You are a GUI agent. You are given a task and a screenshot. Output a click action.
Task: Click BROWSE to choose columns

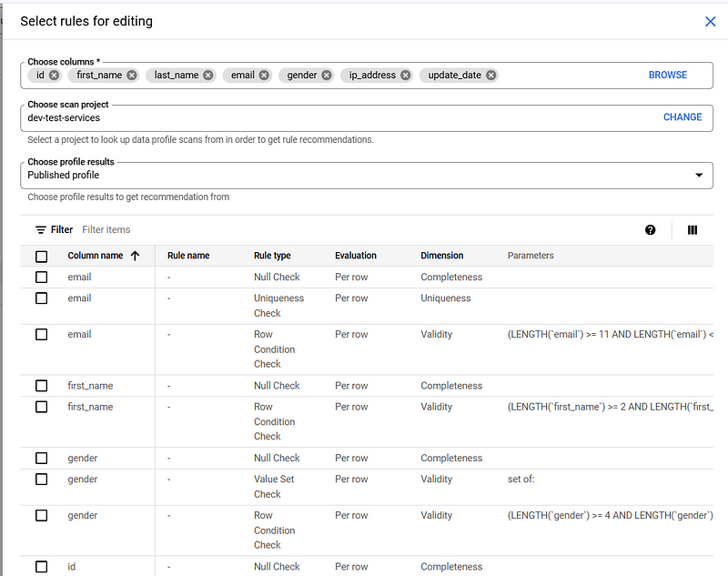(x=667, y=76)
